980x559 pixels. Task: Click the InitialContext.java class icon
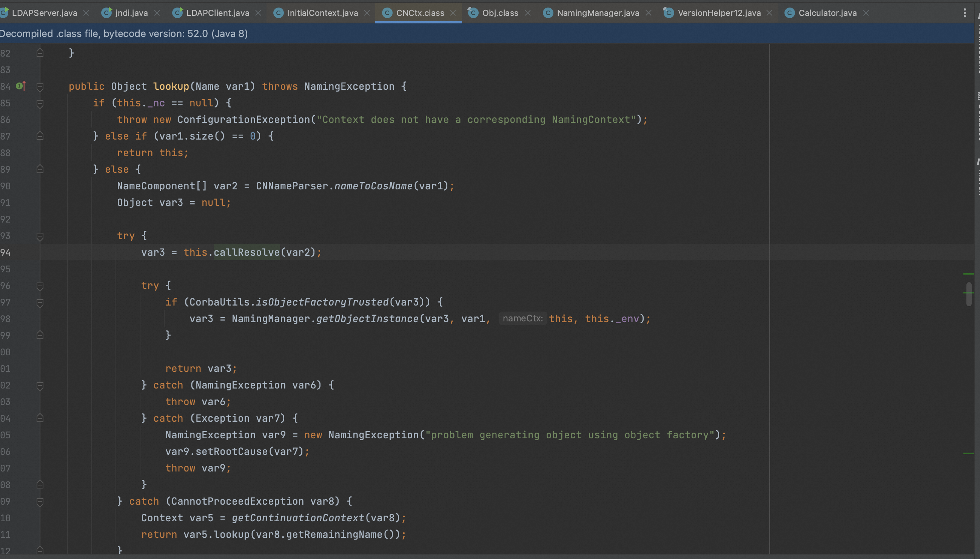click(279, 13)
